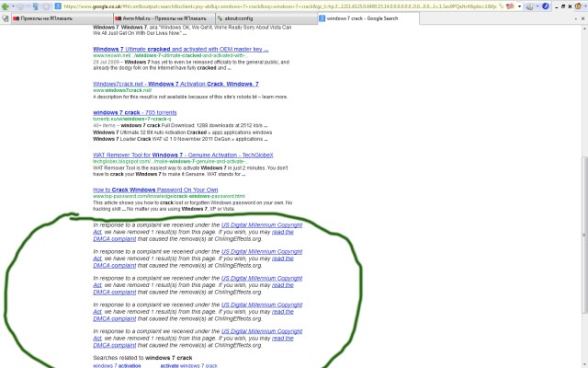Click the monkey face icon at top right
This screenshot has height=368, width=588.
579,6
